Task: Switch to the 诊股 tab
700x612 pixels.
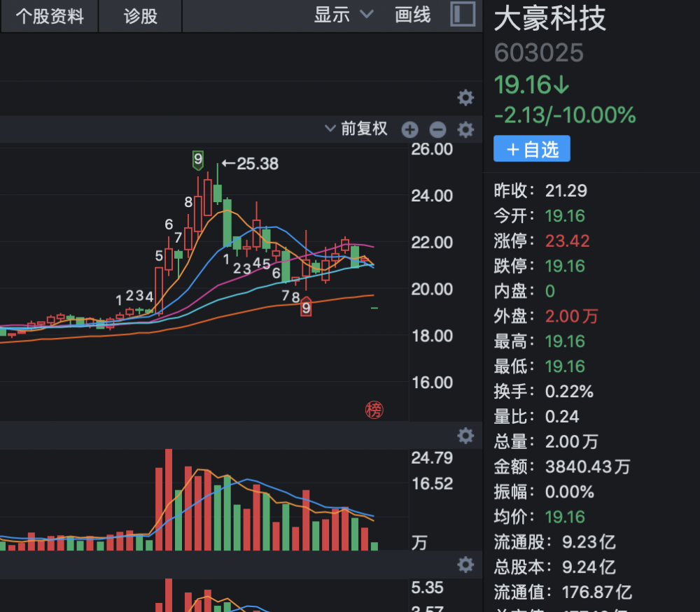Action: [x=141, y=16]
